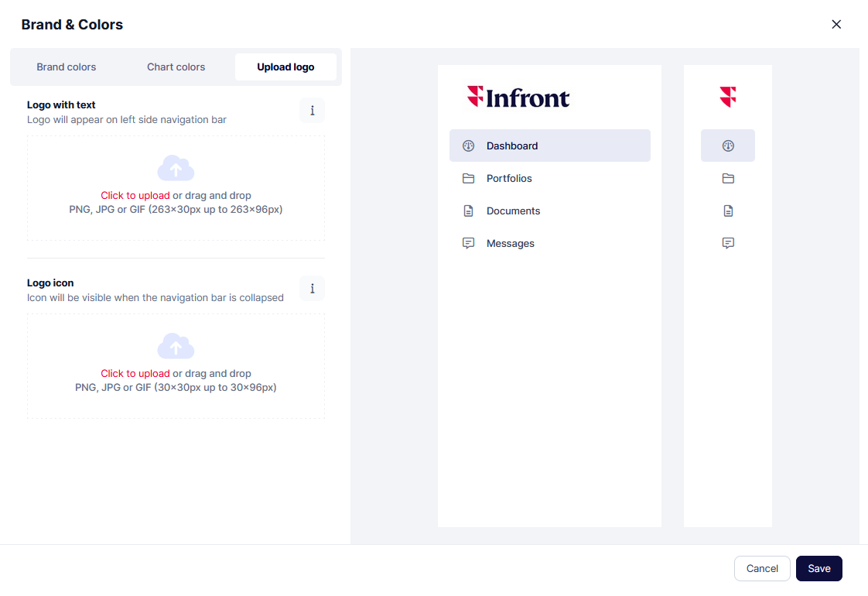Select Portfolios in the navigation preview
This screenshot has height=596, width=868.
pos(509,178)
